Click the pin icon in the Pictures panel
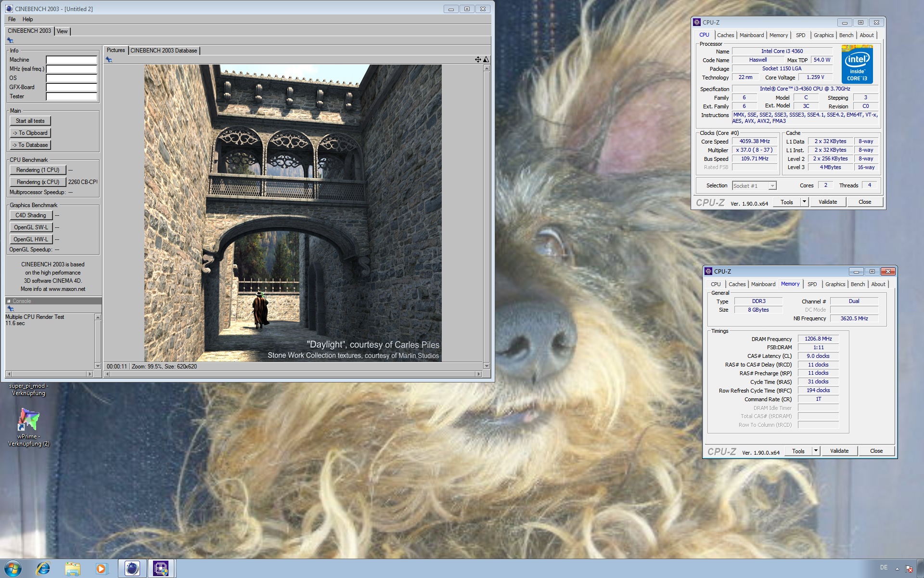 click(109, 60)
